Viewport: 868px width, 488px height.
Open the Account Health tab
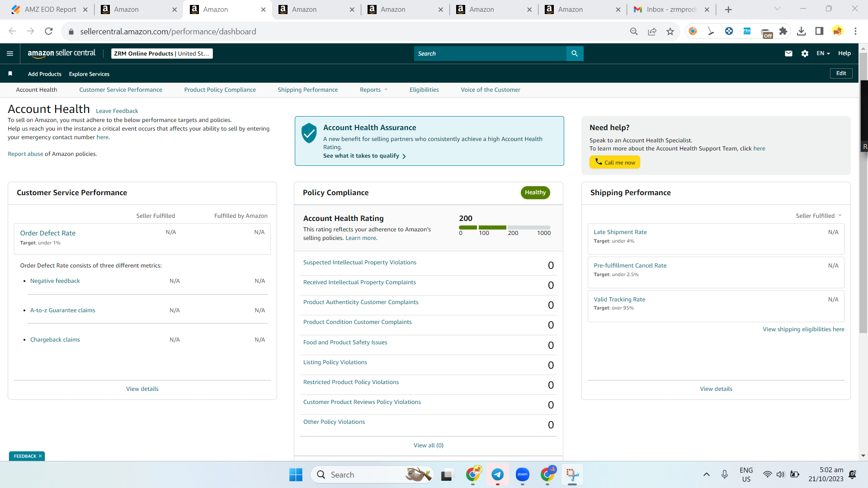(37, 89)
